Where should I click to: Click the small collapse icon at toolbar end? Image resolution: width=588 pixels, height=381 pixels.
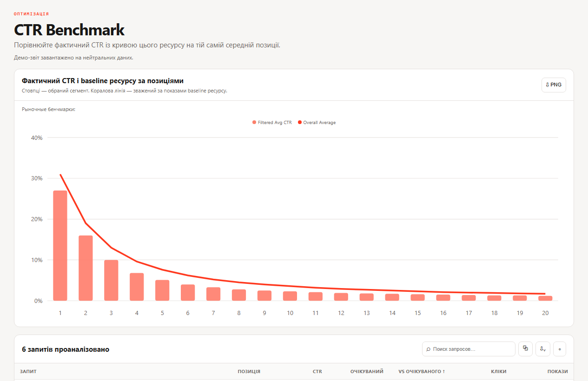[x=560, y=349]
